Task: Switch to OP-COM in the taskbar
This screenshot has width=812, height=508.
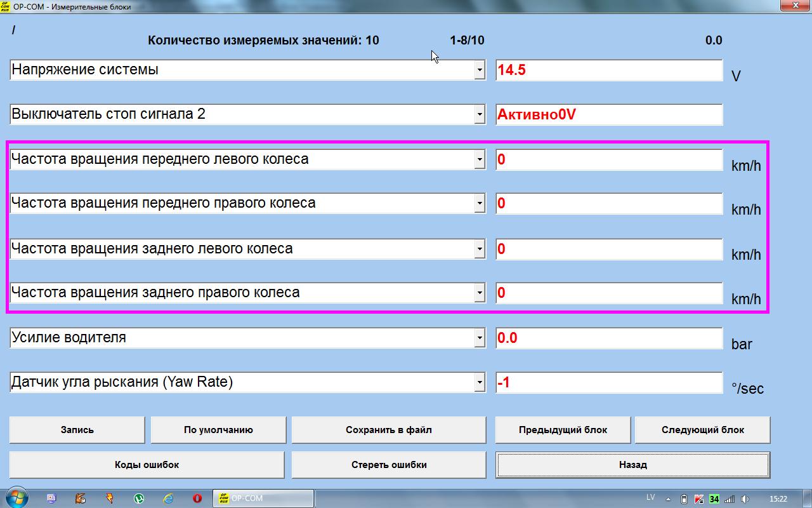Action: [x=263, y=498]
